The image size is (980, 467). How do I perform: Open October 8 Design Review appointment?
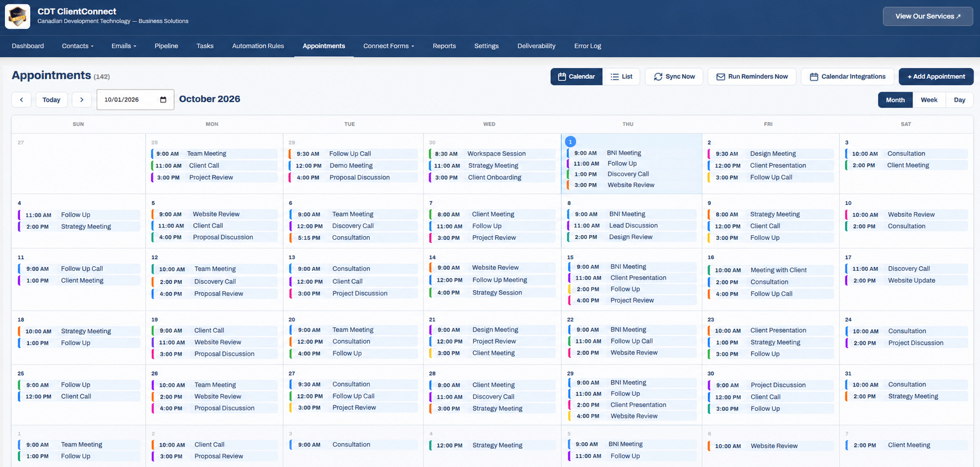(631, 237)
